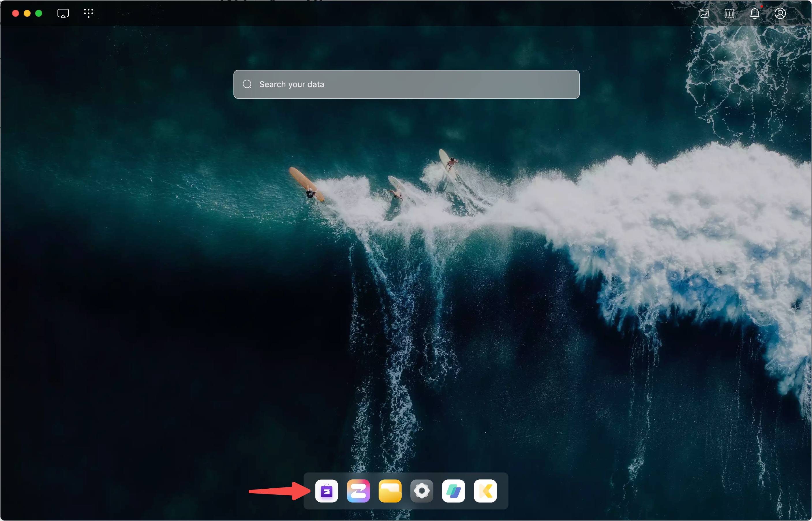
Task: Click the magnifier icon in search bar
Action: coord(247,84)
